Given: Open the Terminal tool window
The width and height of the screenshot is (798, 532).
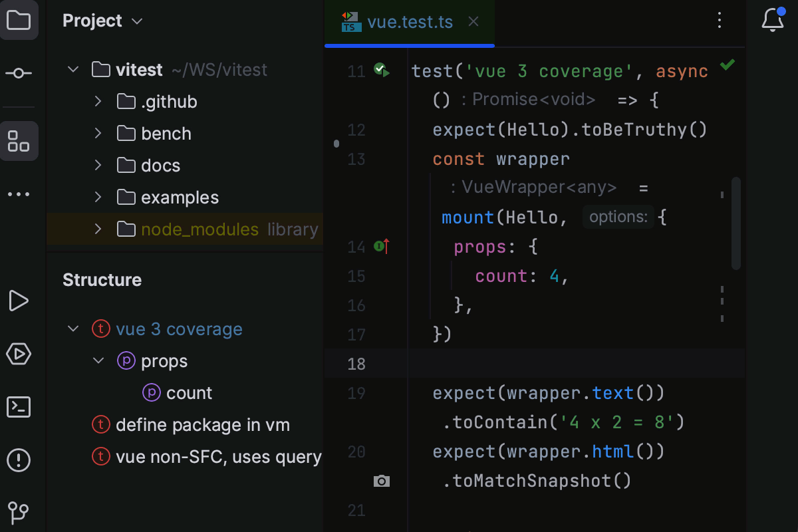Looking at the screenshot, I should 19,407.
